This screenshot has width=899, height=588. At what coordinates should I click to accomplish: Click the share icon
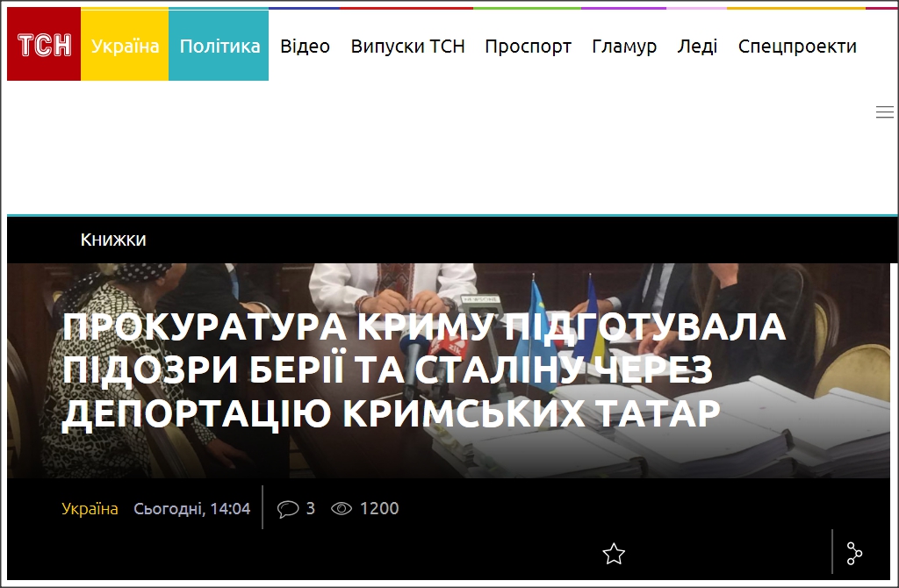854,554
